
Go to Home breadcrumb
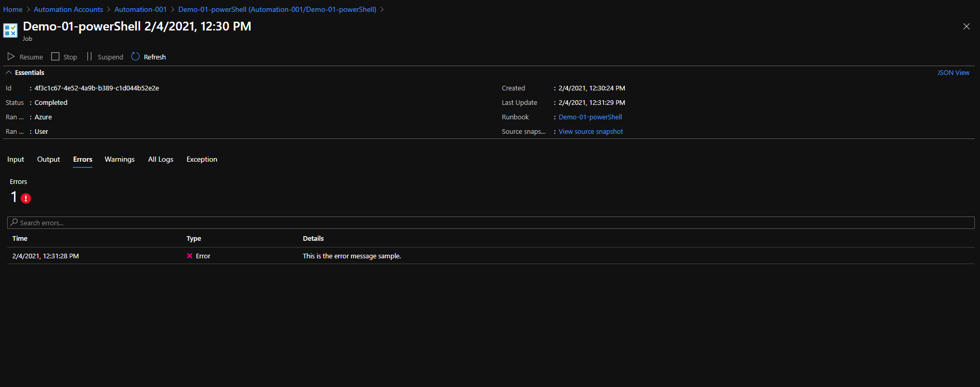(x=13, y=9)
